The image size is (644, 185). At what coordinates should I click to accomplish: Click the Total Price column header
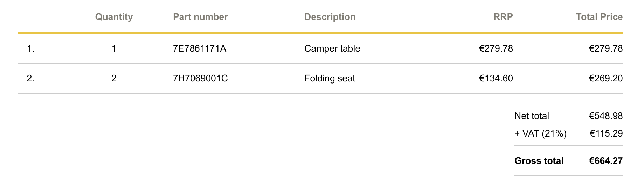tap(599, 17)
